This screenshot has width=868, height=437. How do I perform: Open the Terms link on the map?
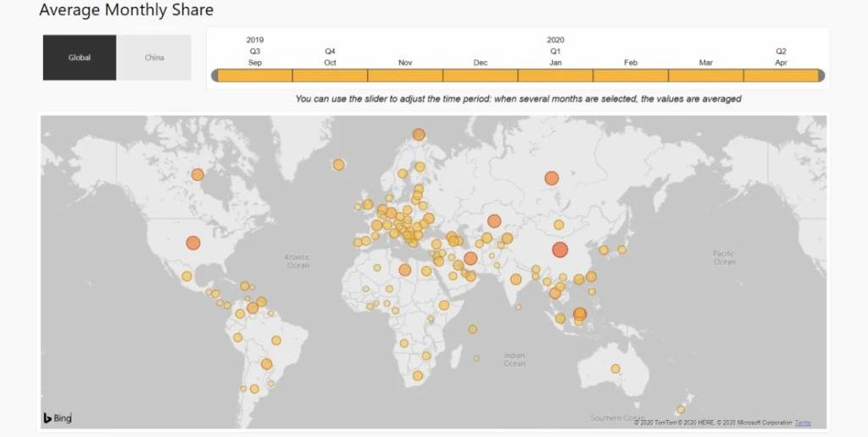point(803,423)
